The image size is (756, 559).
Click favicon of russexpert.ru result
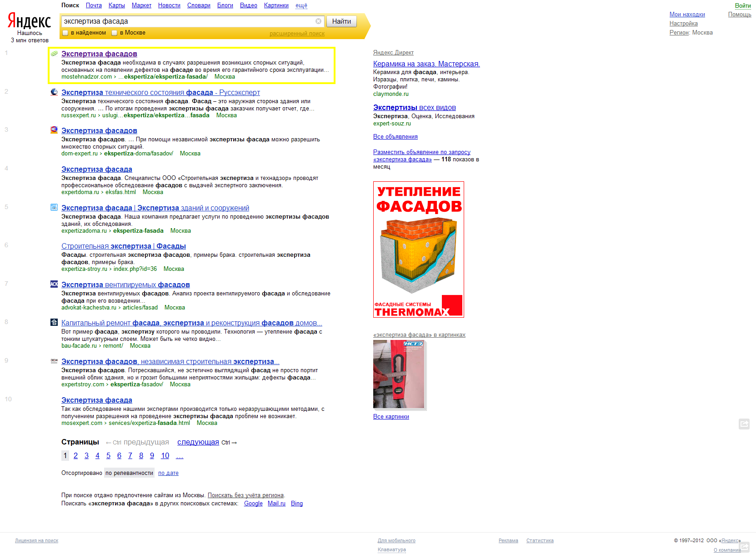tap(54, 92)
